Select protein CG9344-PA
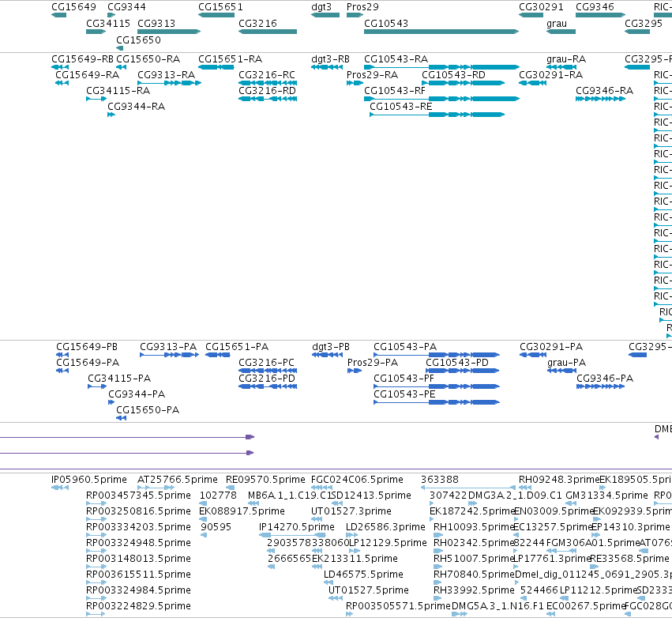The height and width of the screenshot is (618, 672). pos(111,402)
